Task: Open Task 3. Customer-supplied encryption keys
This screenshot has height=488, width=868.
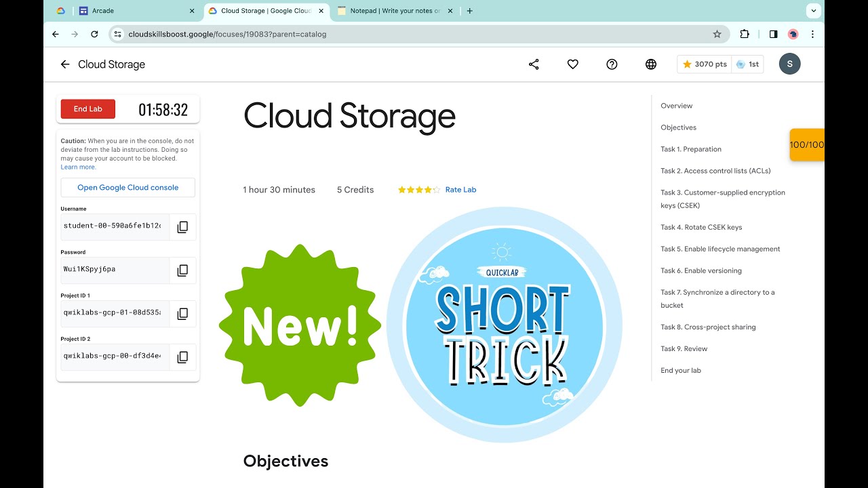Action: 723,199
